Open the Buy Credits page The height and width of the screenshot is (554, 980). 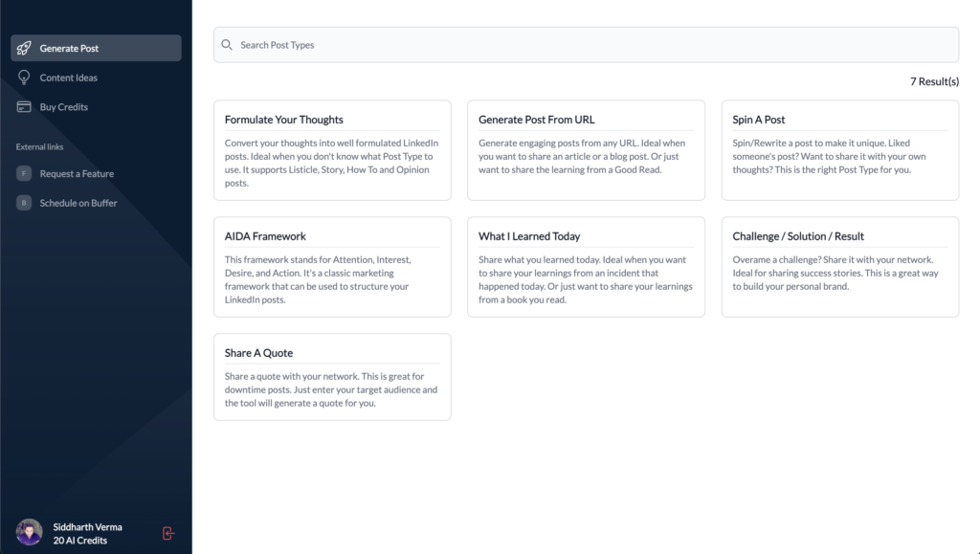coord(63,107)
